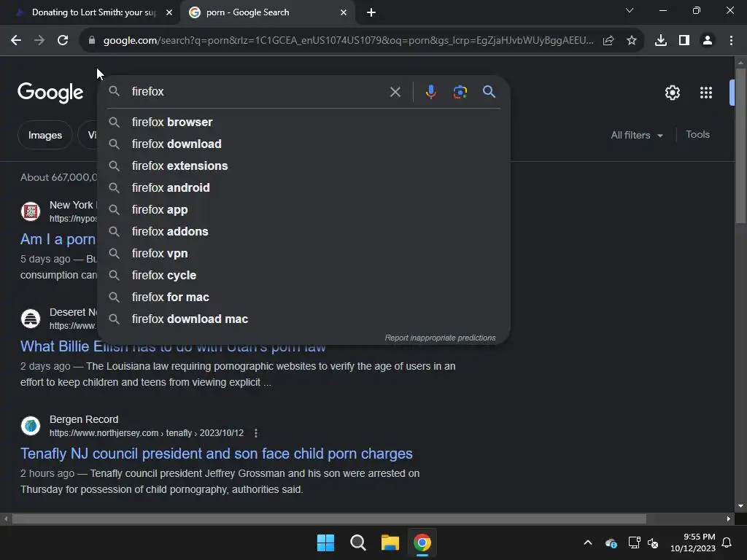Launch File Explorer from taskbar
Screen dimensions: 747x560
coord(390,542)
